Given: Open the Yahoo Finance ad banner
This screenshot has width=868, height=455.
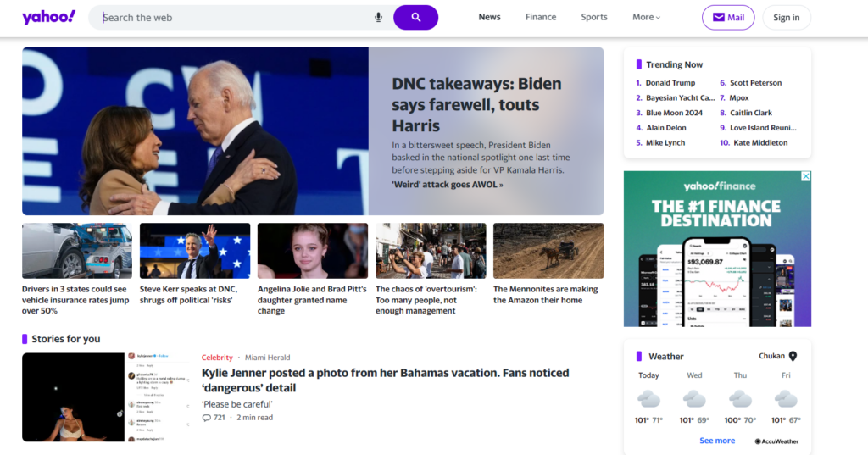Looking at the screenshot, I should click(x=717, y=248).
